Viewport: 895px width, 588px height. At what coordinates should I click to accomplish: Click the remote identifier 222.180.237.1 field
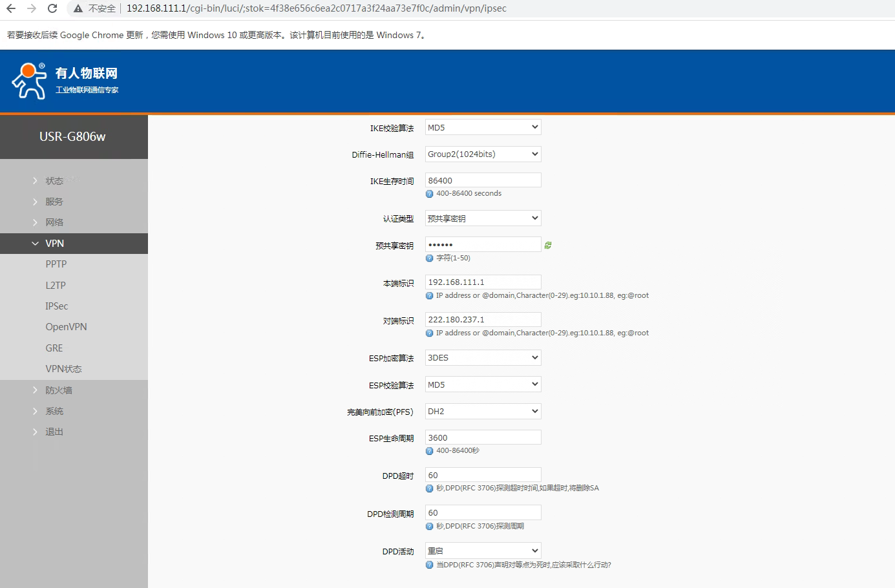point(483,319)
